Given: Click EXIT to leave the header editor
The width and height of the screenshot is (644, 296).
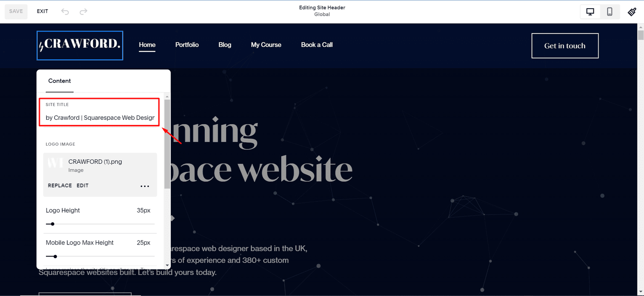Looking at the screenshot, I should coord(42,11).
